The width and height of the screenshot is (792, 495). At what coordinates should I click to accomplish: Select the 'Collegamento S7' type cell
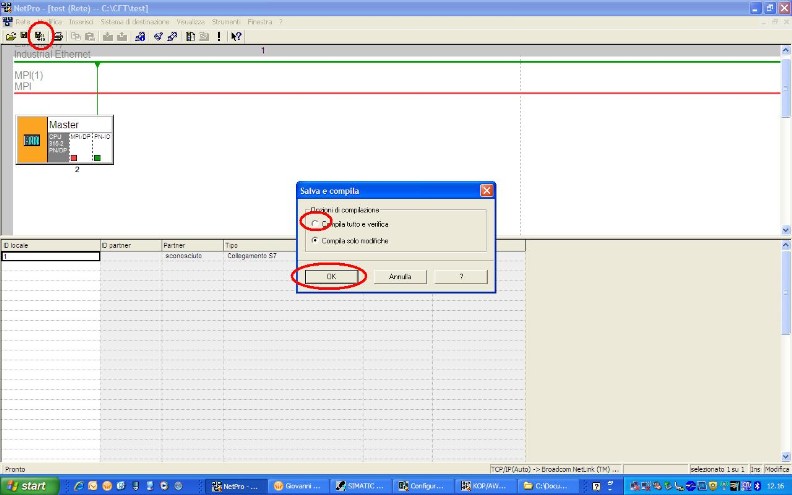pos(252,256)
